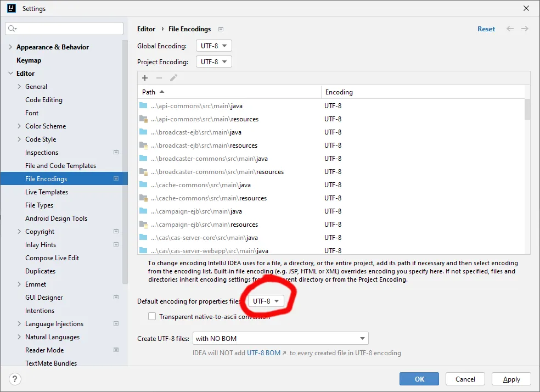Open Duplicates settings page
Image resolution: width=540 pixels, height=392 pixels.
40,271
